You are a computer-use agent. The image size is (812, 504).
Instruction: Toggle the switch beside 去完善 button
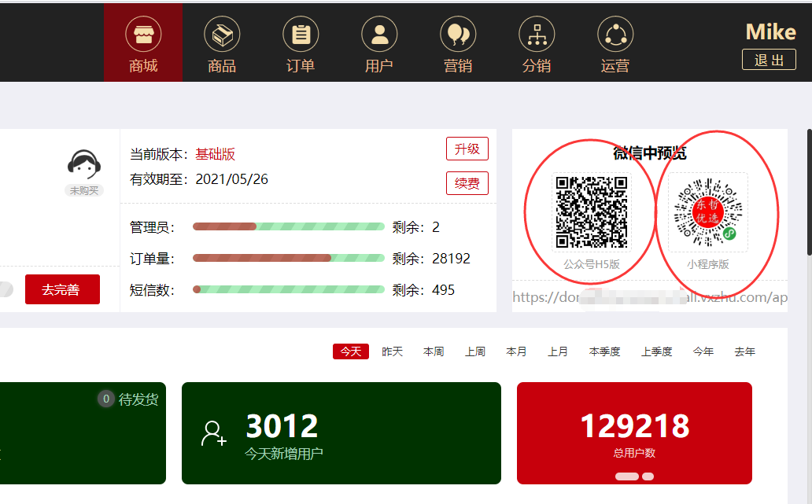[x=5, y=289]
